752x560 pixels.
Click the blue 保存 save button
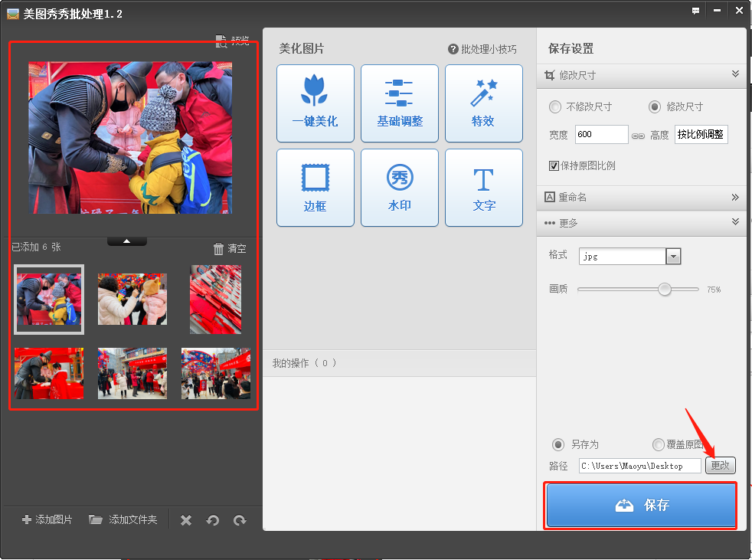640,506
